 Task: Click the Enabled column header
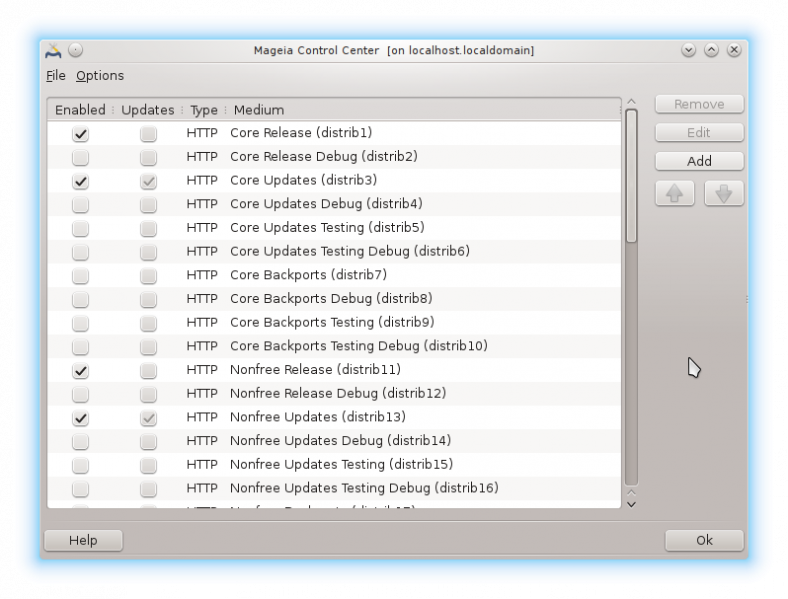80,110
